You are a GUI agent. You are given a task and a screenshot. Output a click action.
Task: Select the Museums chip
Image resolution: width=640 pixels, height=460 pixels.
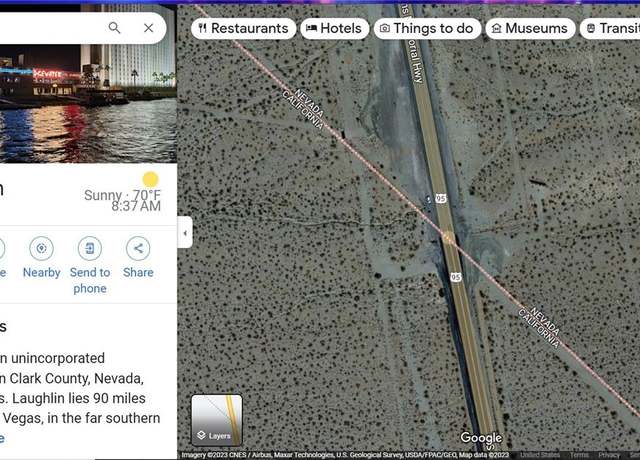530,28
